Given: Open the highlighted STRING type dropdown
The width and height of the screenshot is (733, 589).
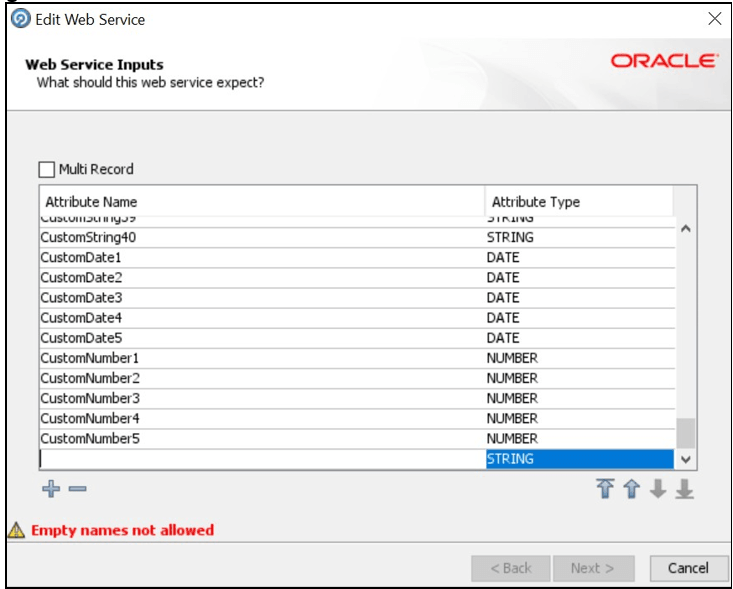Looking at the screenshot, I should 580,459.
